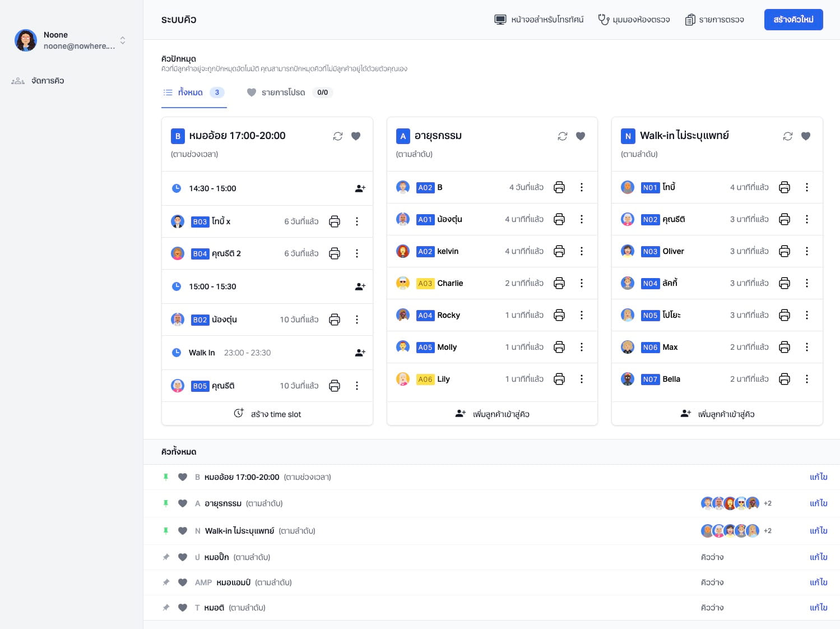Open more options for A04 Rocky
The height and width of the screenshot is (629, 840).
coord(581,315)
